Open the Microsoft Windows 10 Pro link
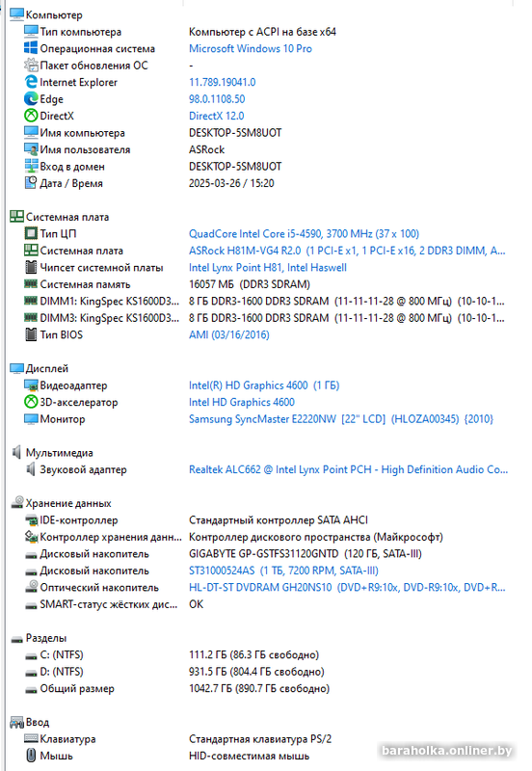 251,49
